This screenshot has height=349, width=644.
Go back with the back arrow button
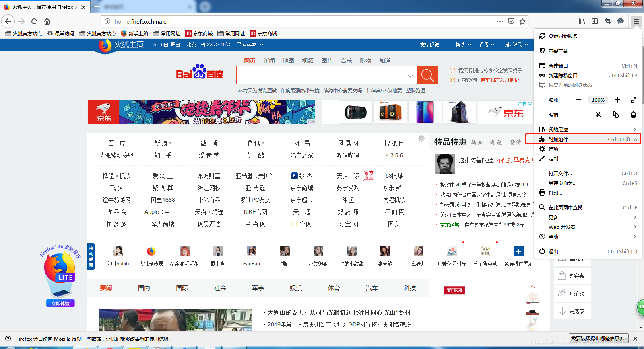pos(8,21)
